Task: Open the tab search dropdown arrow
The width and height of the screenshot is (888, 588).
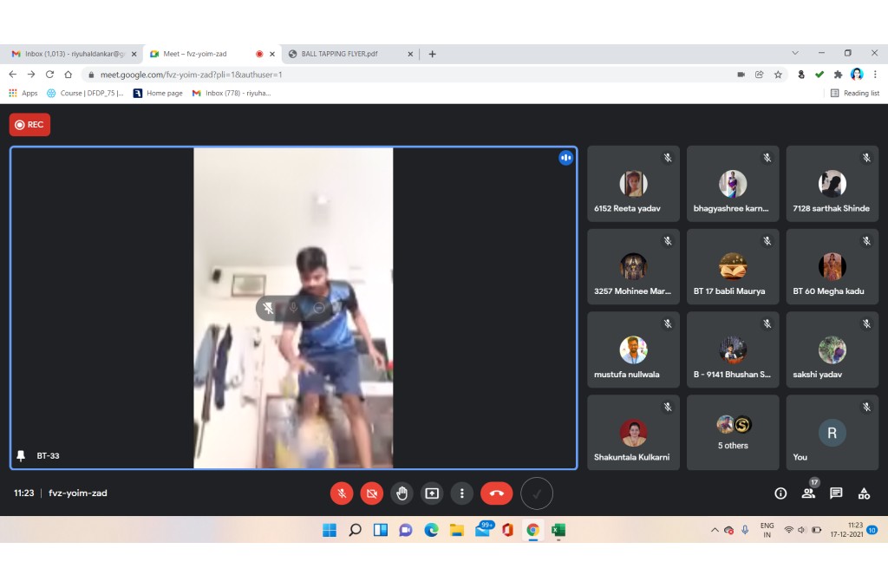Action: (795, 53)
